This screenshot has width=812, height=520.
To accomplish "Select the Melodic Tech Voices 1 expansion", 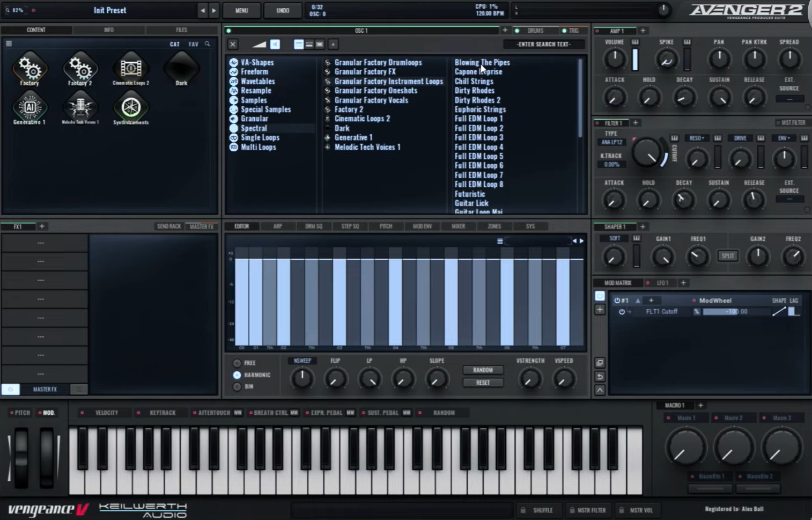I will click(x=80, y=108).
